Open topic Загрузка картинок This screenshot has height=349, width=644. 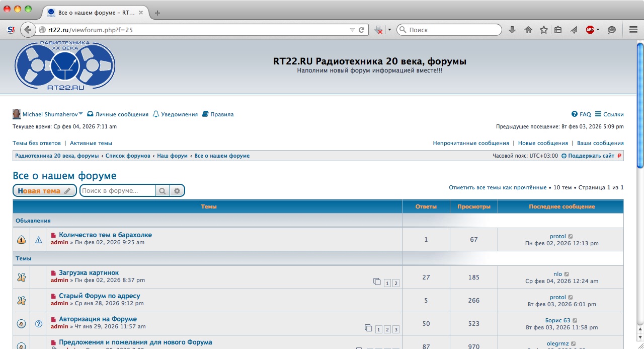(x=89, y=273)
